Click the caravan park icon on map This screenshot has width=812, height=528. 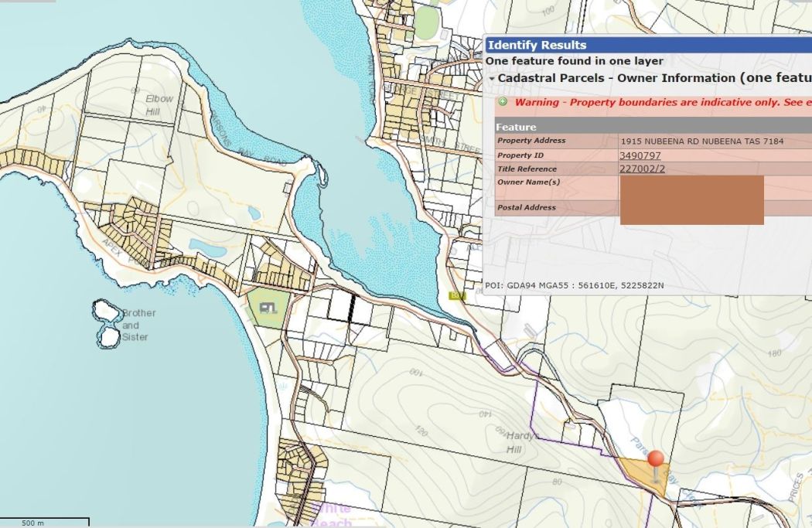pyautogui.click(x=268, y=308)
